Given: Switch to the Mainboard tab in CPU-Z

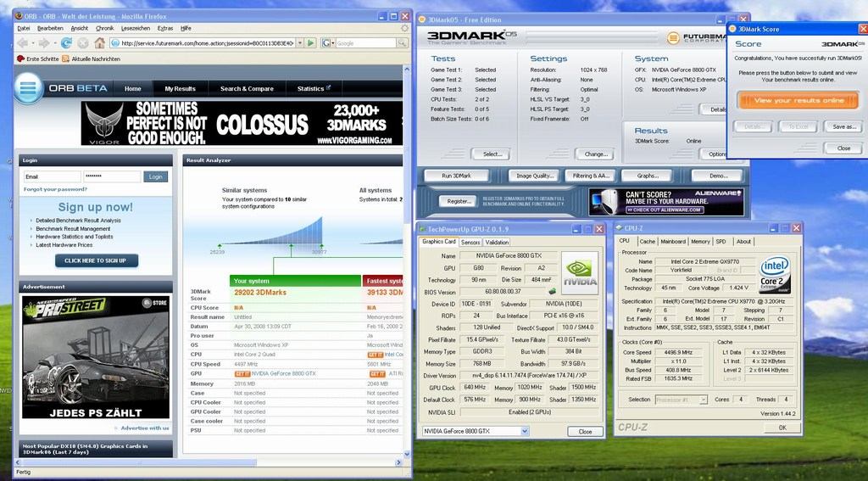Looking at the screenshot, I should click(672, 242).
